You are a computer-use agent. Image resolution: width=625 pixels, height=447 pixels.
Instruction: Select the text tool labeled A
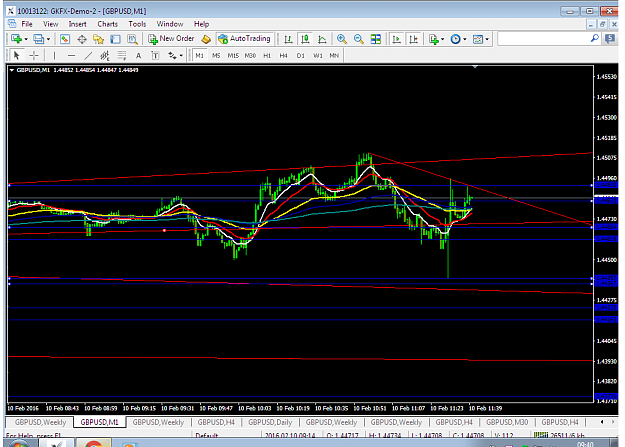coord(138,56)
